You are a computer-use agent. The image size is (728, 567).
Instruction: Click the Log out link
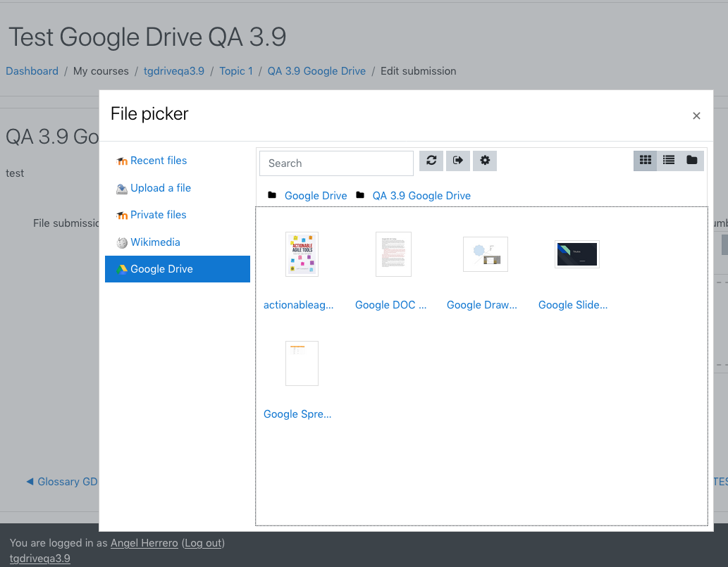203,543
